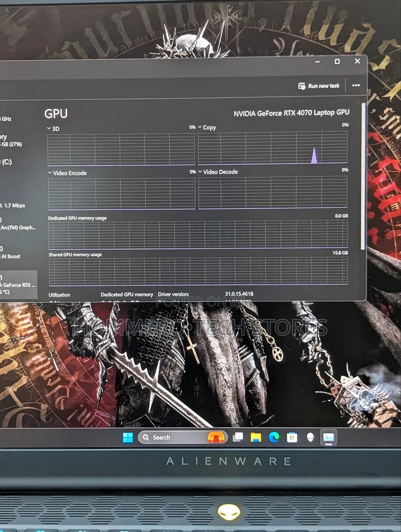Open the Windows Start menu
Image resolution: width=401 pixels, height=532 pixels.
128,438
